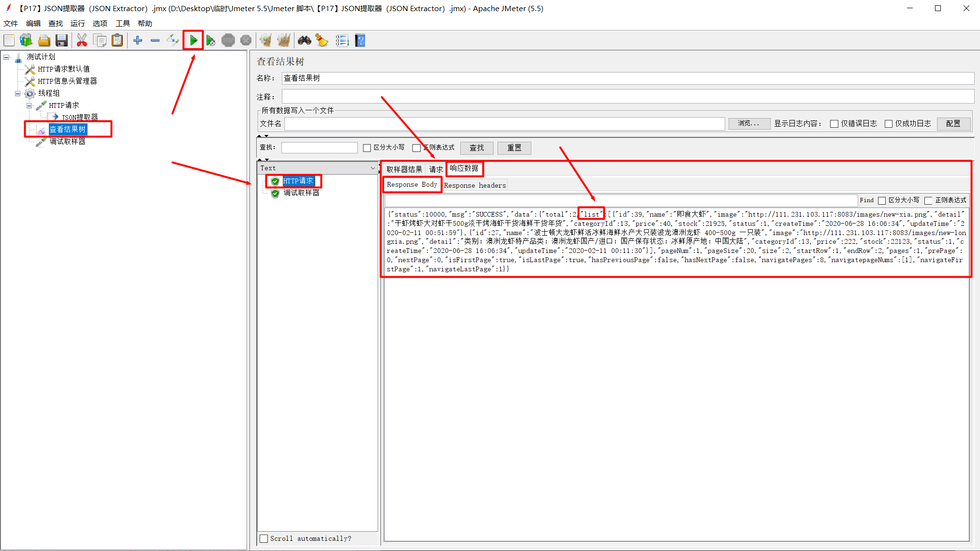Image resolution: width=980 pixels, height=551 pixels.
Task: Click the Reset Search broom icon
Action: (x=322, y=41)
